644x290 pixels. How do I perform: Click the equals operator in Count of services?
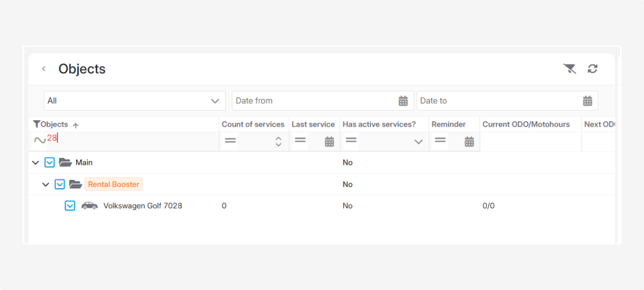tap(230, 141)
